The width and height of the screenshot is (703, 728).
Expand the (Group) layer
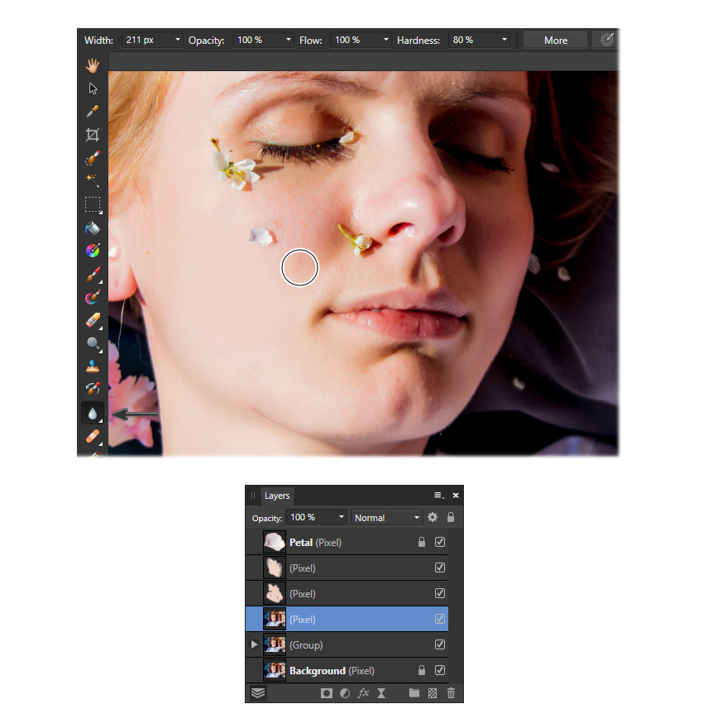tap(254, 644)
